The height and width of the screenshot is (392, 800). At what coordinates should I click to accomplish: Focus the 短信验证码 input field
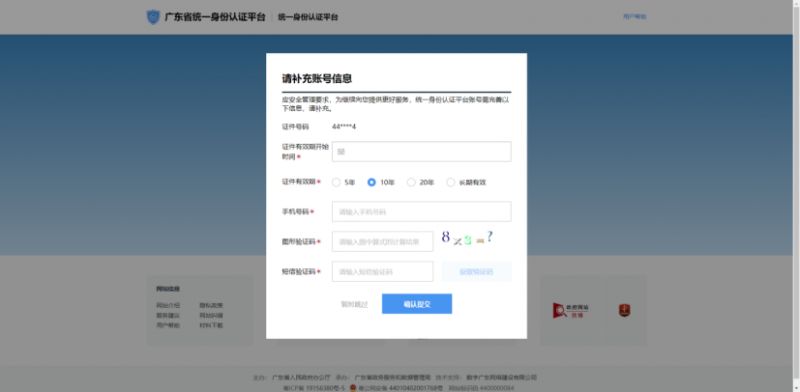click(383, 272)
